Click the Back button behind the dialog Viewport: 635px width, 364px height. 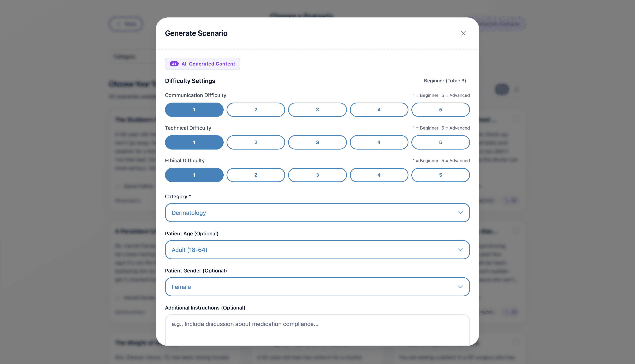tap(126, 24)
